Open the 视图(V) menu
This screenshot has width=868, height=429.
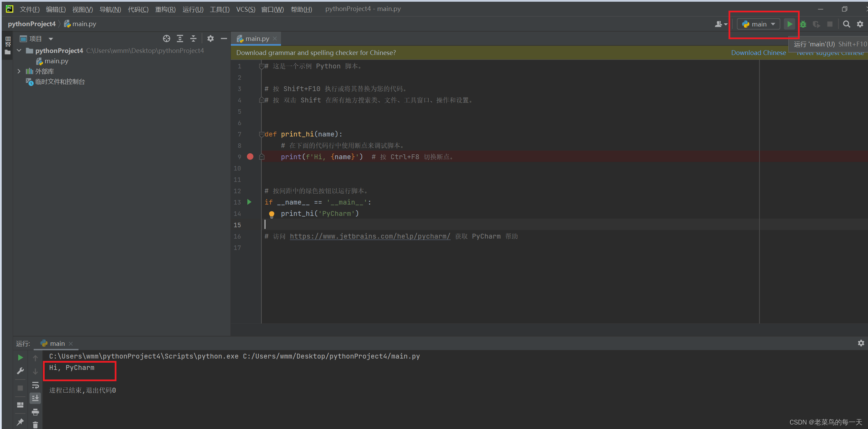(82, 9)
